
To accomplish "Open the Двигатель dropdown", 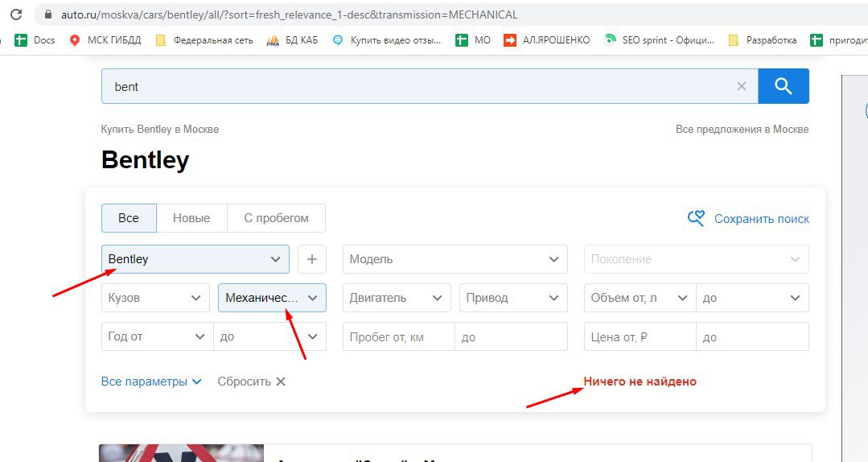I will coord(397,298).
